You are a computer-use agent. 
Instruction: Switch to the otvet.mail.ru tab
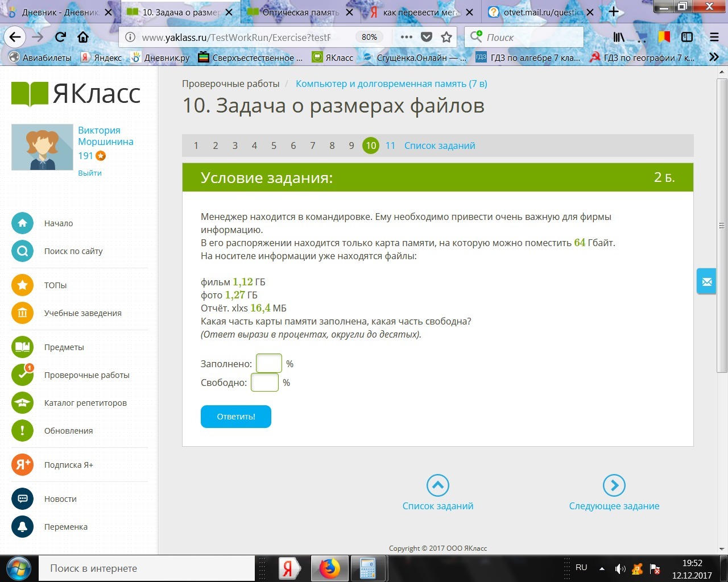click(x=541, y=12)
